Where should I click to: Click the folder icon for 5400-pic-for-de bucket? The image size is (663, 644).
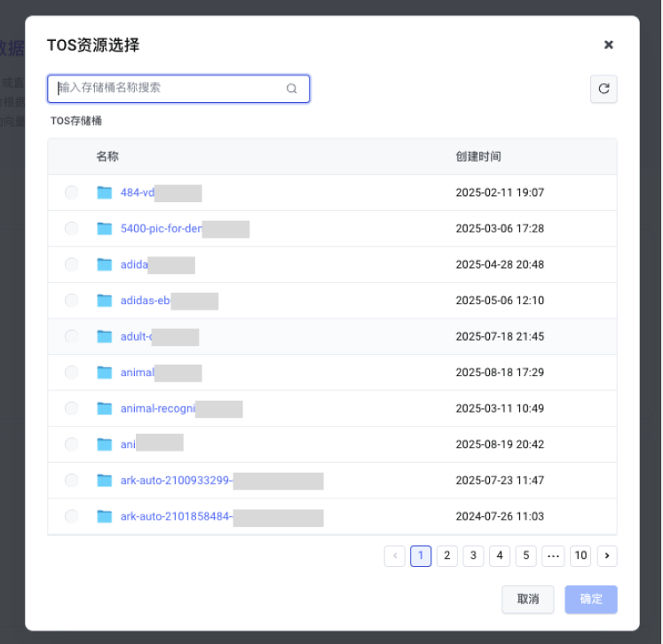pos(105,229)
